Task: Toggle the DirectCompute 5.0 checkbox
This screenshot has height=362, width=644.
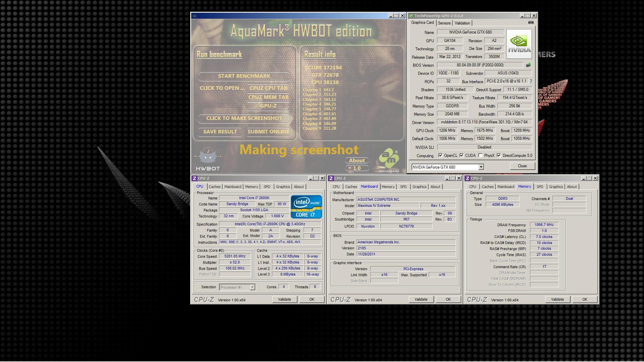Action: (499, 156)
